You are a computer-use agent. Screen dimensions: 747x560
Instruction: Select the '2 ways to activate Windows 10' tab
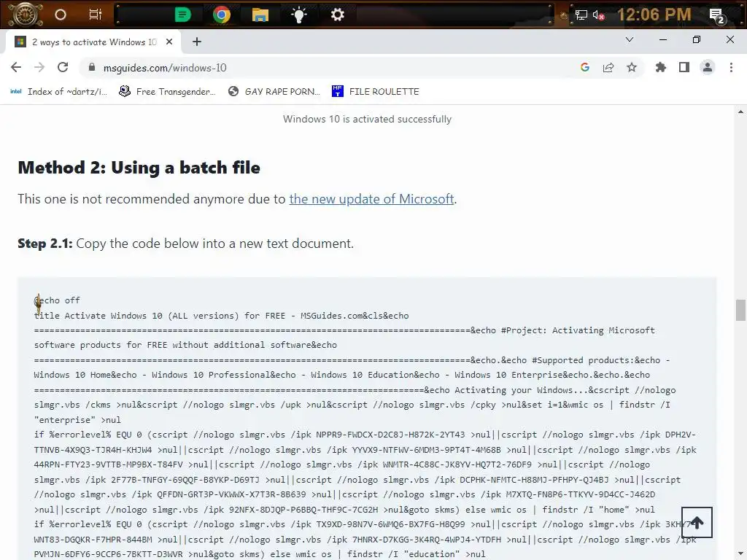tap(93, 42)
